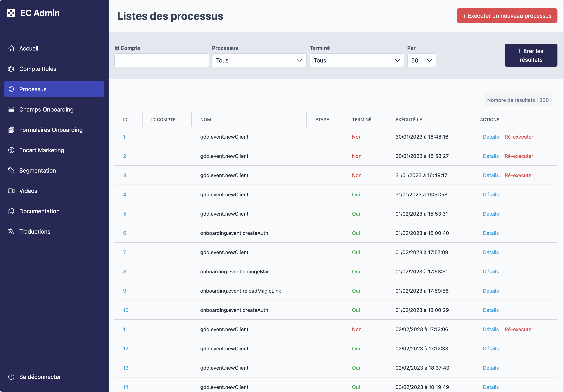Expand the Par results-per-page dropdown
The image size is (564, 392).
tap(422, 60)
